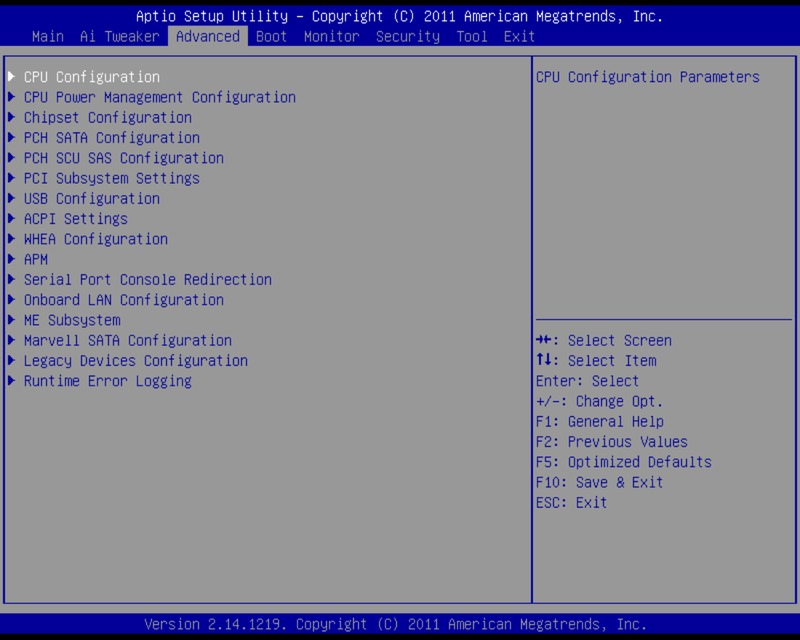
Task: Choose PCI Subsystem Settings
Action: point(111,178)
